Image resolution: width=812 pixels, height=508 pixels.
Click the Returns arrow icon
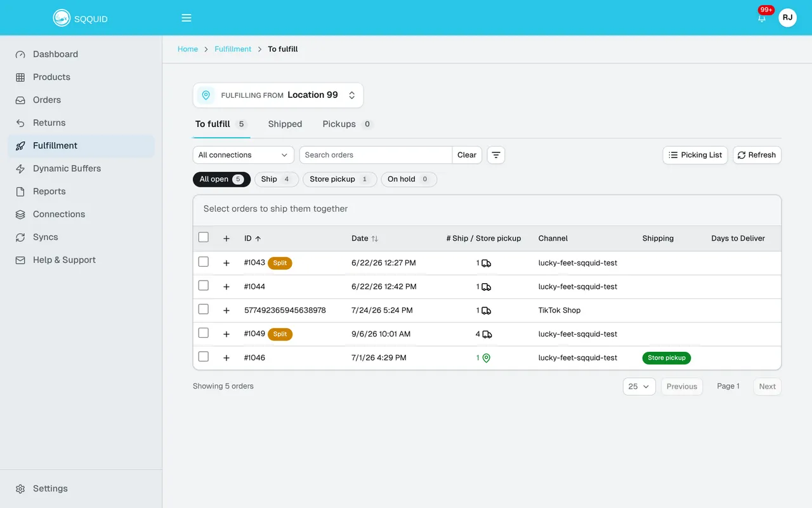pos(20,123)
